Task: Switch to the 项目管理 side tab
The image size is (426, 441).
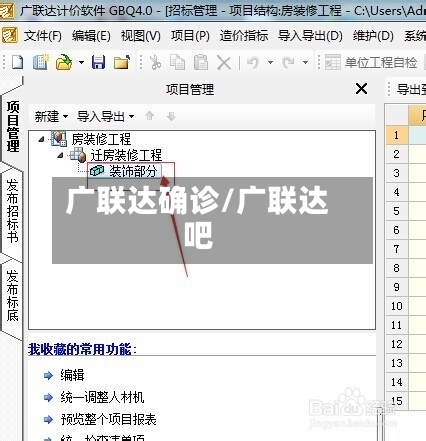Action: click(13, 126)
